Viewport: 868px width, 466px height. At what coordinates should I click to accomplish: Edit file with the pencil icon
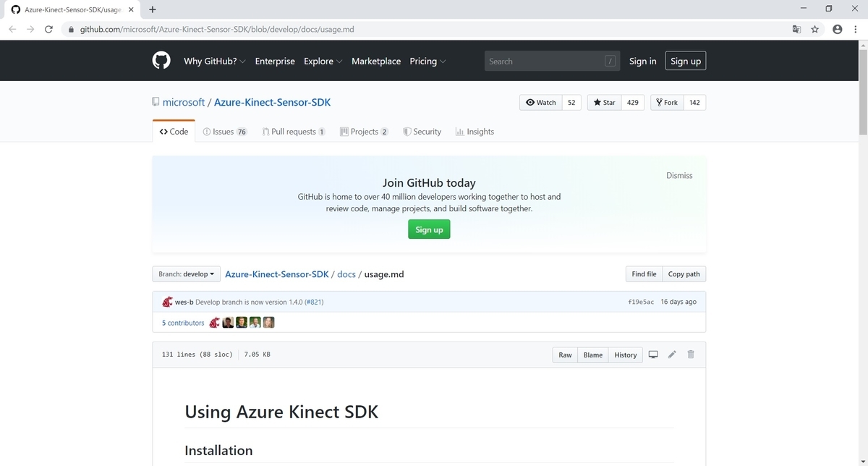(672, 355)
